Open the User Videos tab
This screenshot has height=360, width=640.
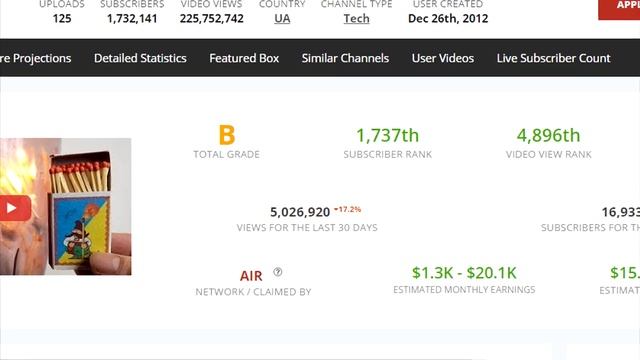tap(443, 58)
